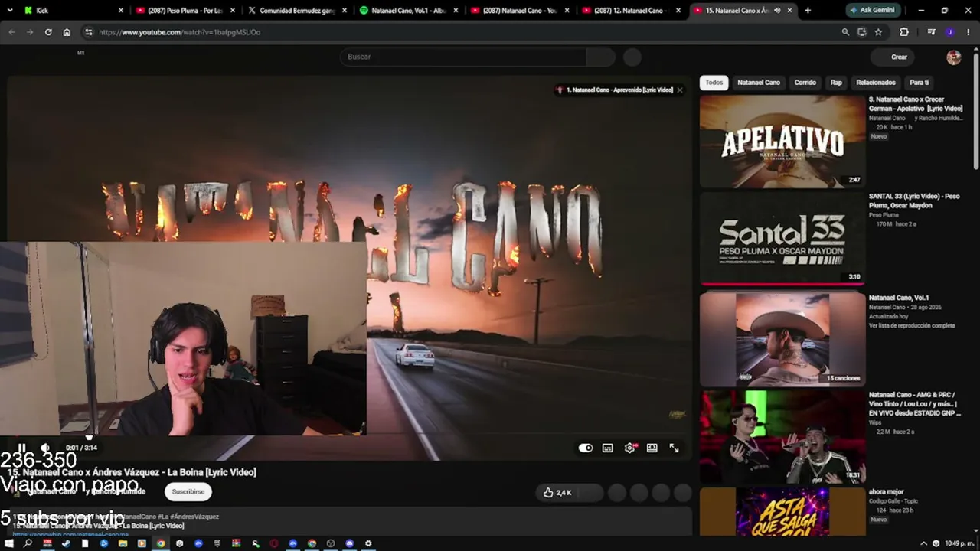Bookmark this page with the star
The width and height of the screenshot is (980, 551).
coord(878,32)
